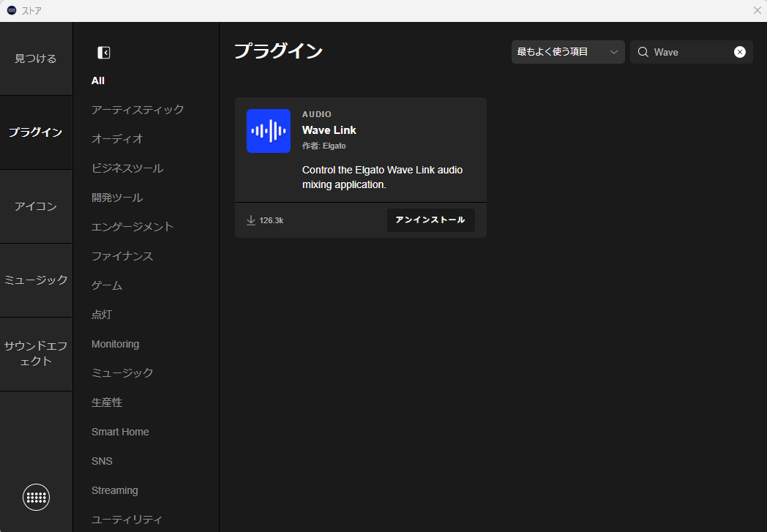Viewport: 767px width, 532px height.
Task: Click the 126.3k download count
Action: click(272, 220)
